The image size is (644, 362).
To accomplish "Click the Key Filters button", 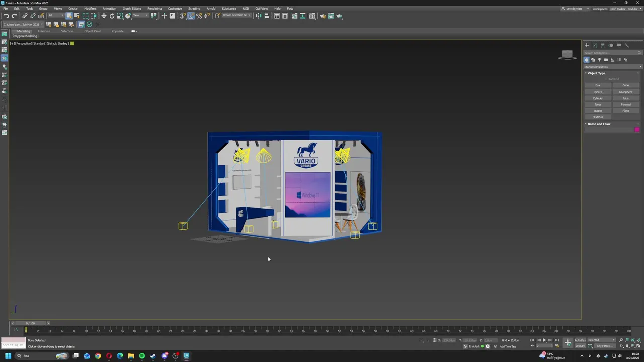I will (x=605, y=346).
